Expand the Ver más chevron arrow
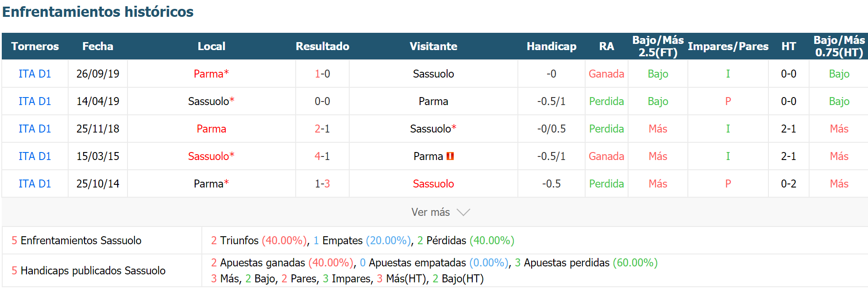This screenshot has width=868, height=289. [463, 212]
